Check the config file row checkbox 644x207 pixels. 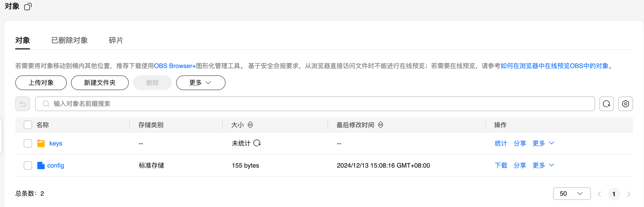(28, 165)
